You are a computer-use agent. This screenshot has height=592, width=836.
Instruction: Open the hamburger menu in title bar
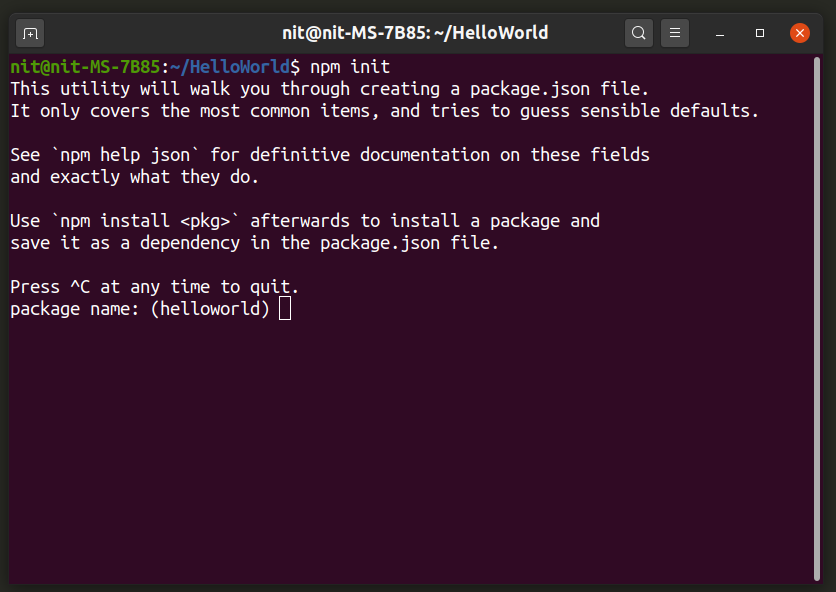tap(676, 33)
